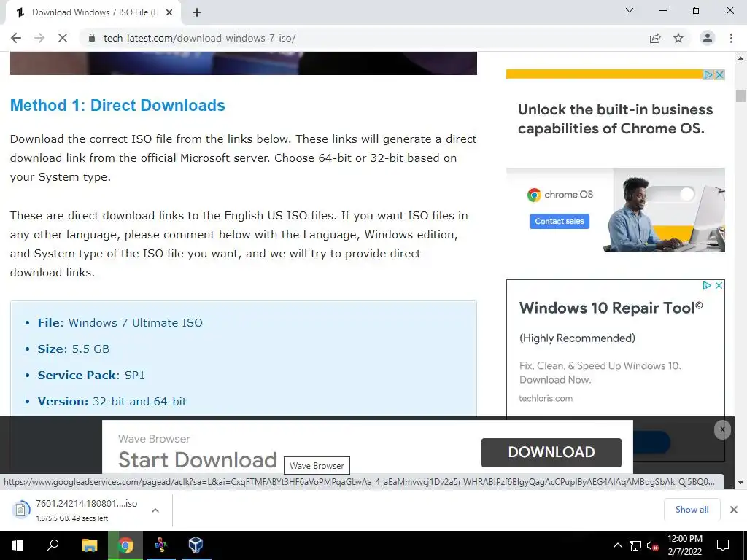Click Start Download text in banner
The height and width of the screenshot is (560, 747).
[197, 460]
